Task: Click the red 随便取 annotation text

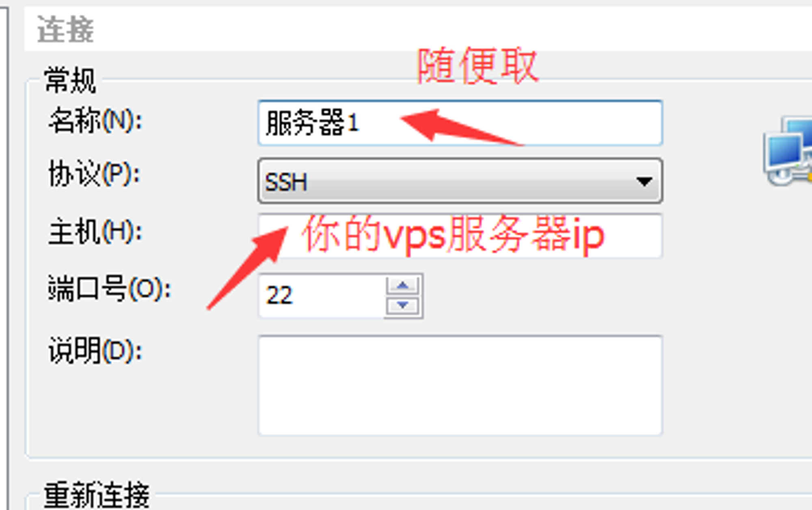Action: (x=477, y=65)
